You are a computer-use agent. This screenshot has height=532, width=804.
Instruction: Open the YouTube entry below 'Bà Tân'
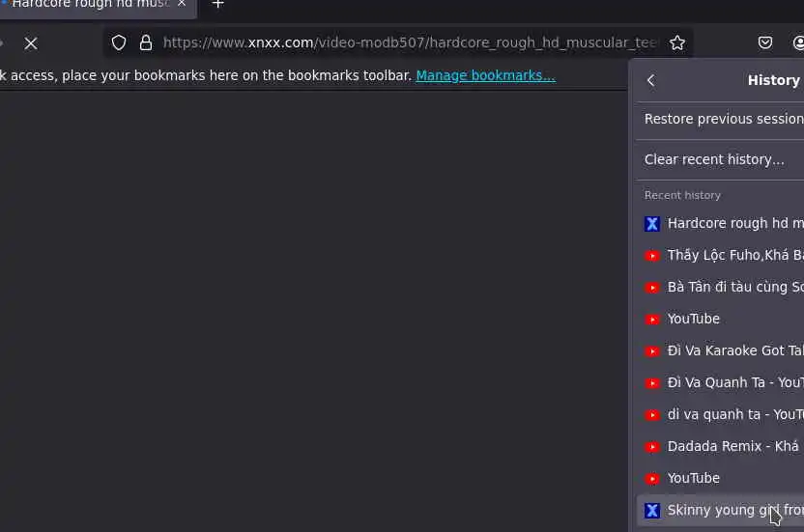pyautogui.click(x=720, y=319)
